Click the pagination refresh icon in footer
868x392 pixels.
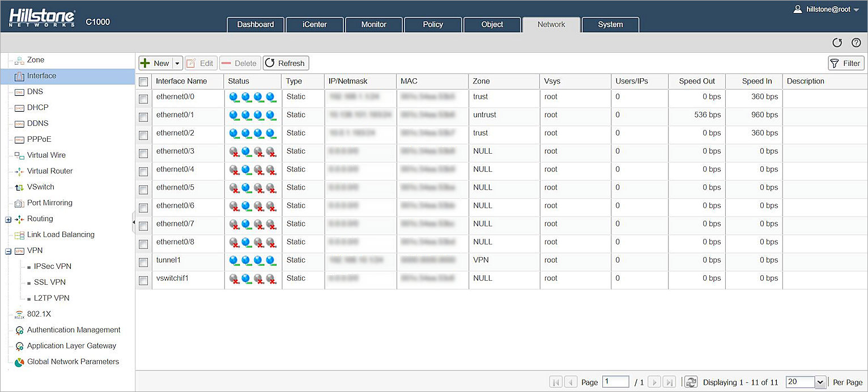pos(691,382)
